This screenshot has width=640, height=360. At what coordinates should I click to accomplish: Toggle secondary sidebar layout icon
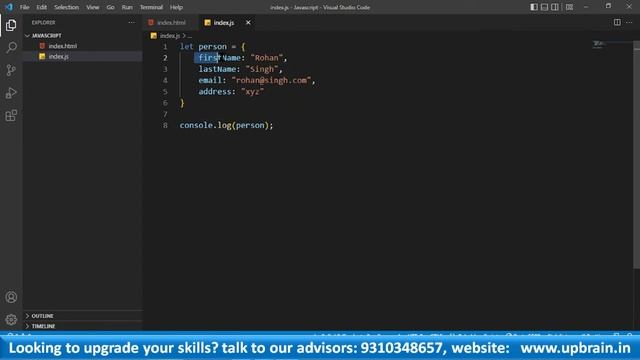pyautogui.click(x=555, y=7)
